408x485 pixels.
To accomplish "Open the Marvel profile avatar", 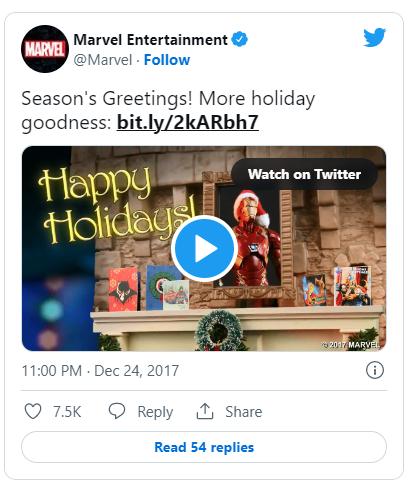I will [45, 49].
